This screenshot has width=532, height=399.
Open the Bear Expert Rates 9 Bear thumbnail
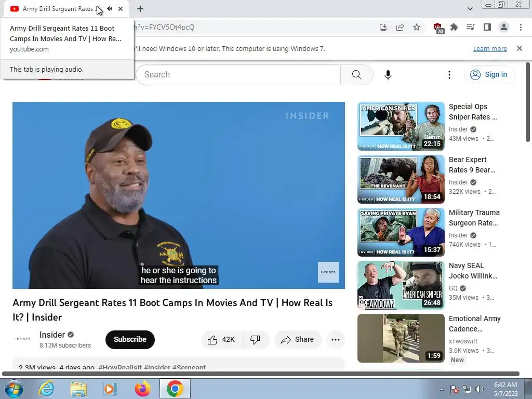[401, 179]
